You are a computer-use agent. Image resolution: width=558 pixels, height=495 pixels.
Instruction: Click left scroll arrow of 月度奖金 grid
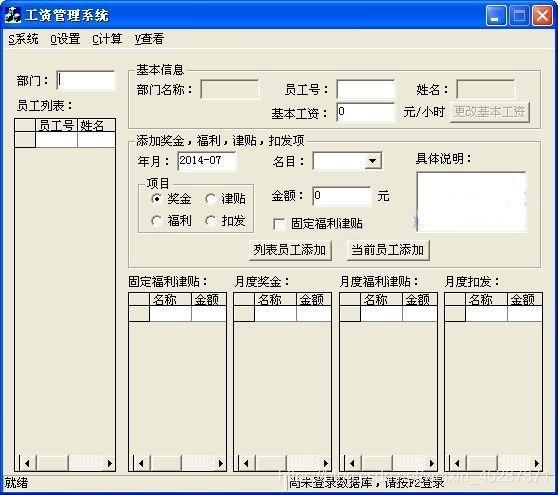click(x=246, y=463)
